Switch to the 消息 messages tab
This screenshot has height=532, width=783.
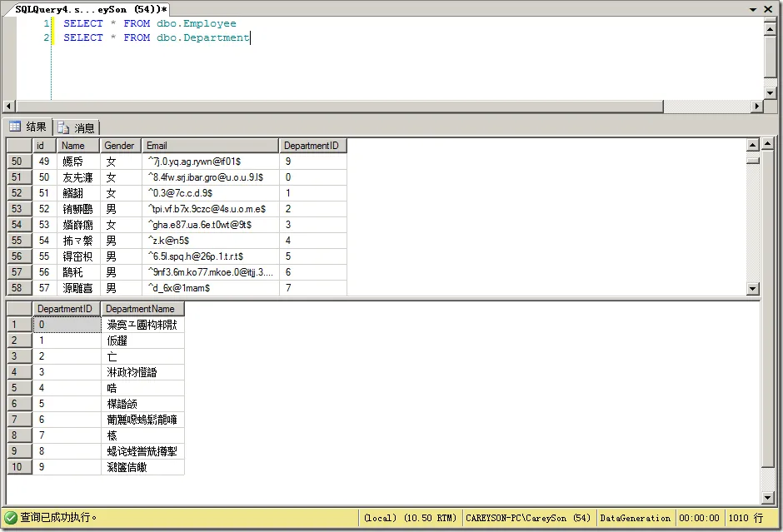point(77,127)
